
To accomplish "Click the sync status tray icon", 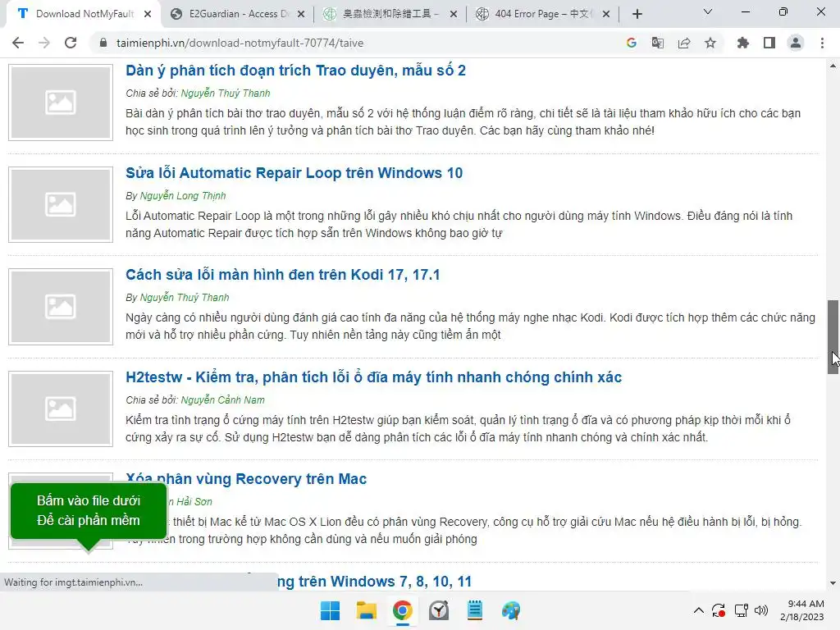I will click(x=719, y=610).
